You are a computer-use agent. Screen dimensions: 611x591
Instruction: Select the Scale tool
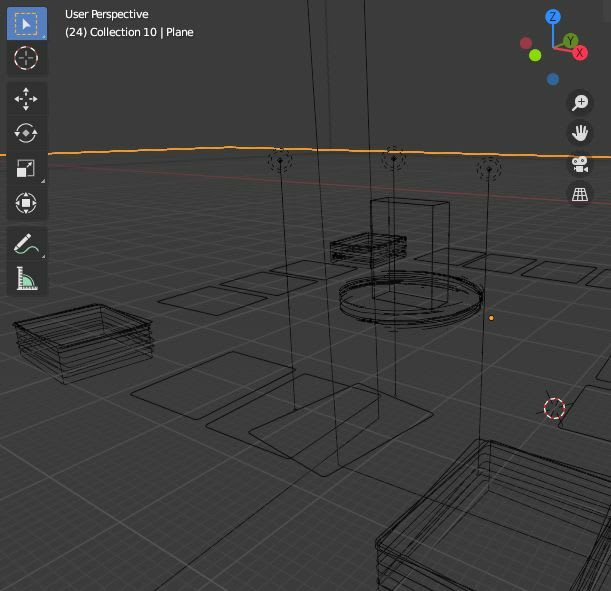(26, 168)
